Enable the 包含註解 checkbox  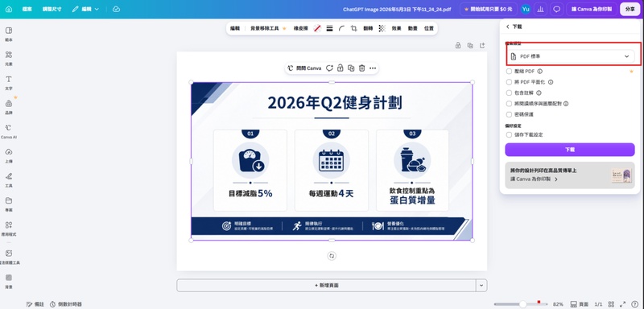[x=510, y=93]
